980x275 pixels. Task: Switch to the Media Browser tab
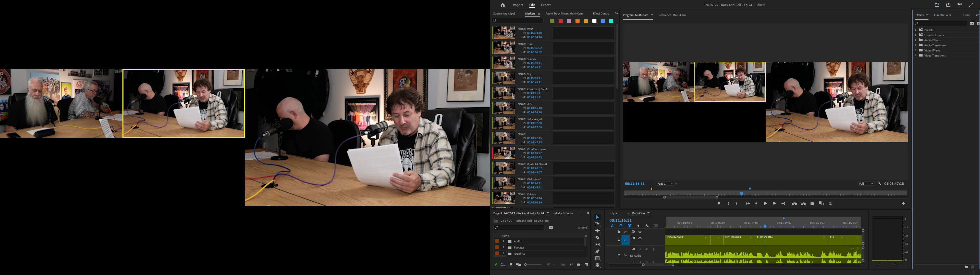point(563,213)
